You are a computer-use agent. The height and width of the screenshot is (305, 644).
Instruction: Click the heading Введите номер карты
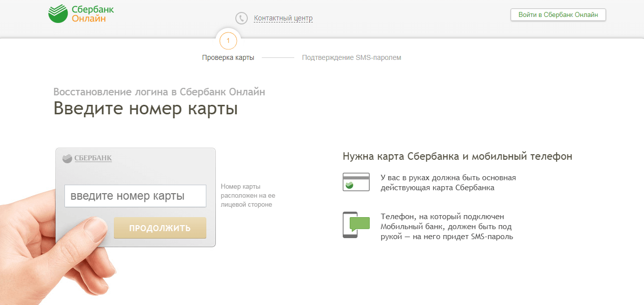click(x=146, y=108)
